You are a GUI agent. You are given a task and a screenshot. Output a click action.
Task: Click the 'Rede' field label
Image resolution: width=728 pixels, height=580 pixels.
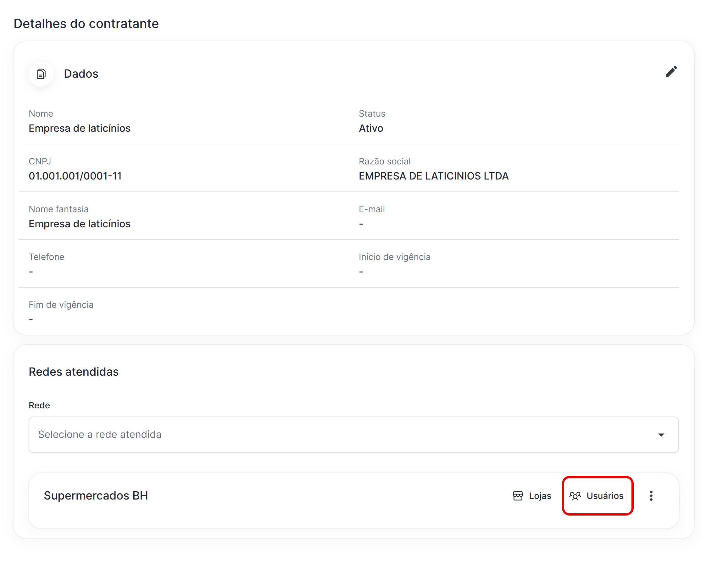tap(39, 405)
